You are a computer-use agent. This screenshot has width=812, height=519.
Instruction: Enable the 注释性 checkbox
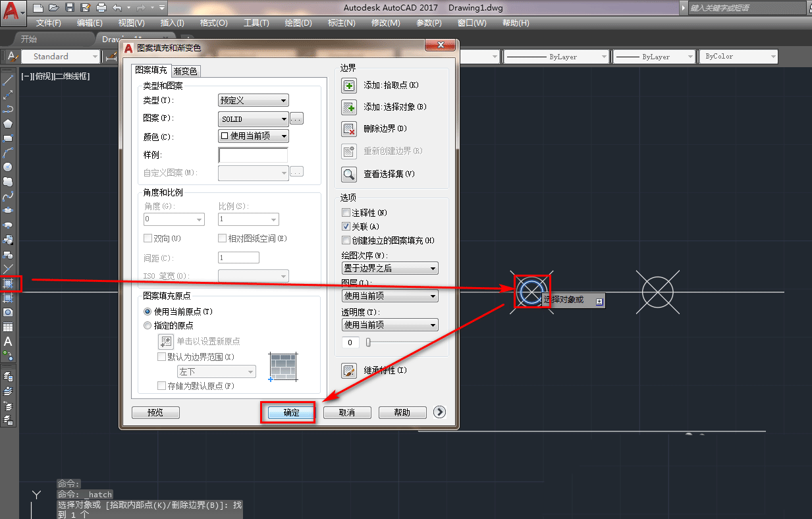click(346, 213)
